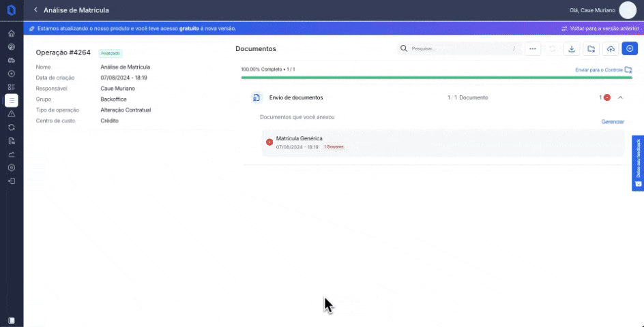Image resolution: width=644 pixels, height=327 pixels.
Task: Open the user profile avatar menu
Action: coord(627,10)
